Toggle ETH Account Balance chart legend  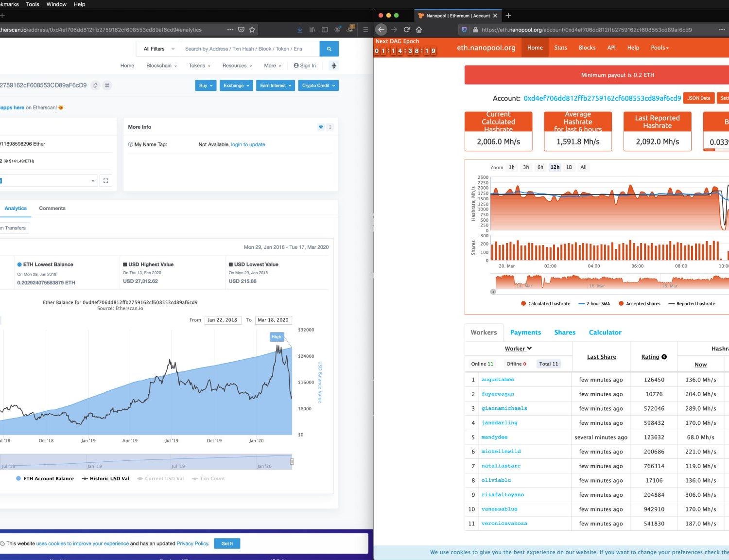pos(45,479)
